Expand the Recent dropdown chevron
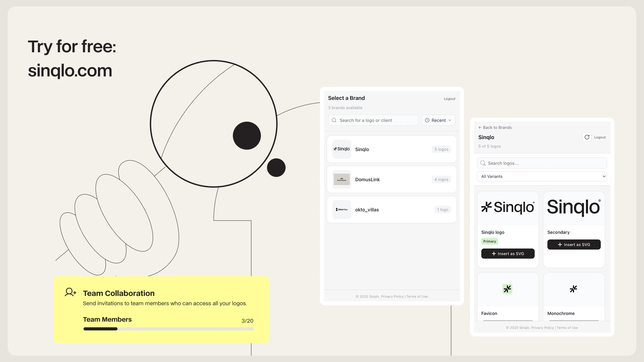 450,120
